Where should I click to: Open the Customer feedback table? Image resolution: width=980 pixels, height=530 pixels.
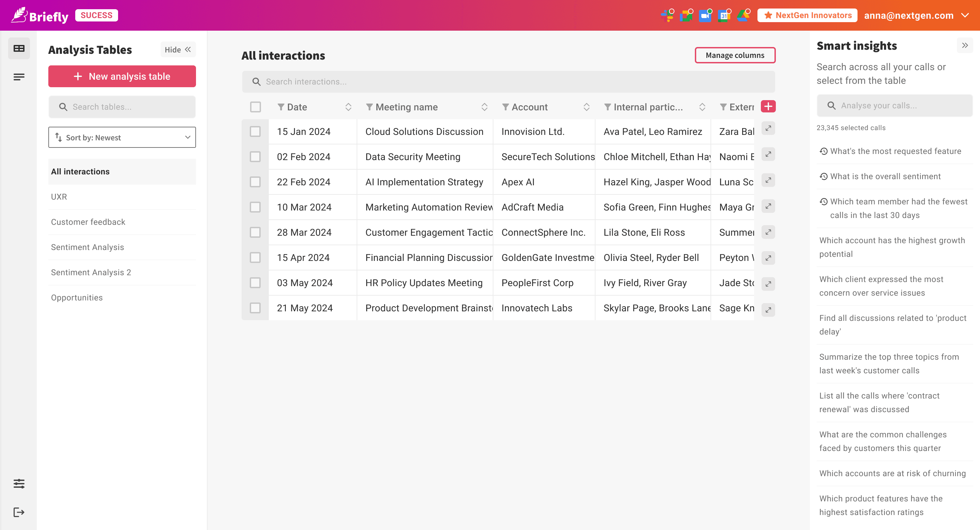point(88,222)
